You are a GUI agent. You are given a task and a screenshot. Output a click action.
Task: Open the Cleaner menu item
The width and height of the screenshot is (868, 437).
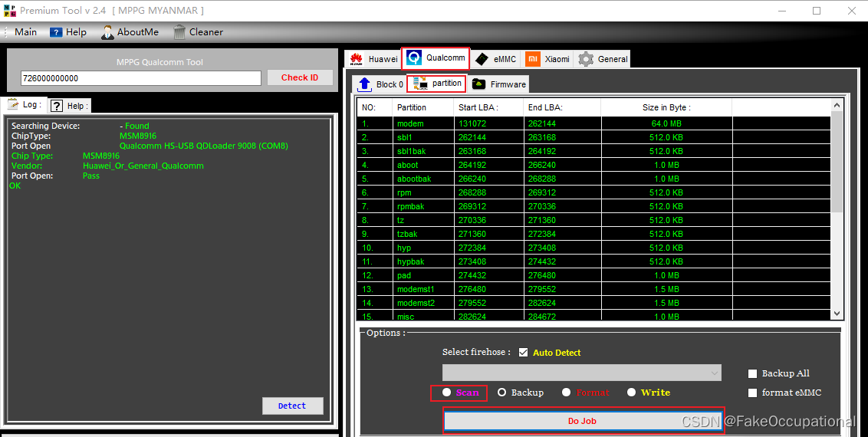click(x=198, y=32)
